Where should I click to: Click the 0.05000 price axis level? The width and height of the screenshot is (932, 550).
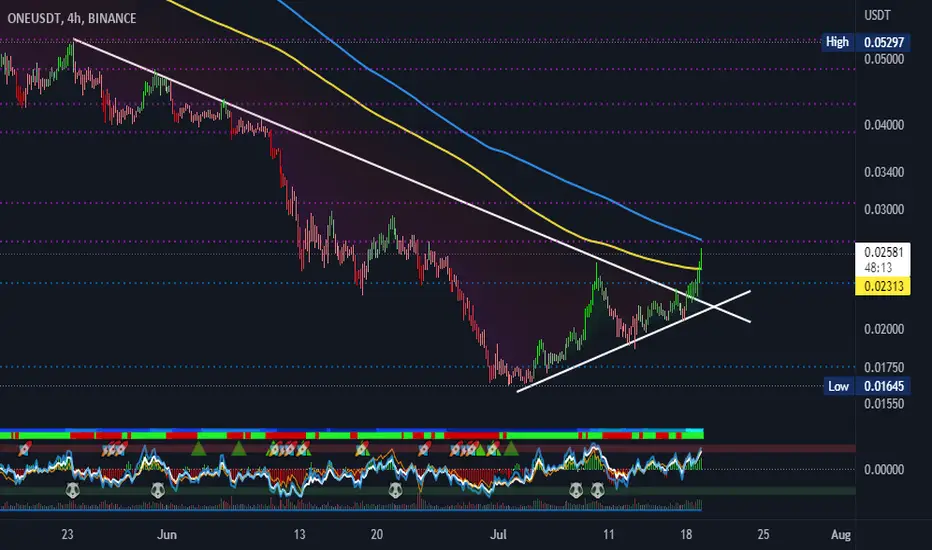point(884,59)
